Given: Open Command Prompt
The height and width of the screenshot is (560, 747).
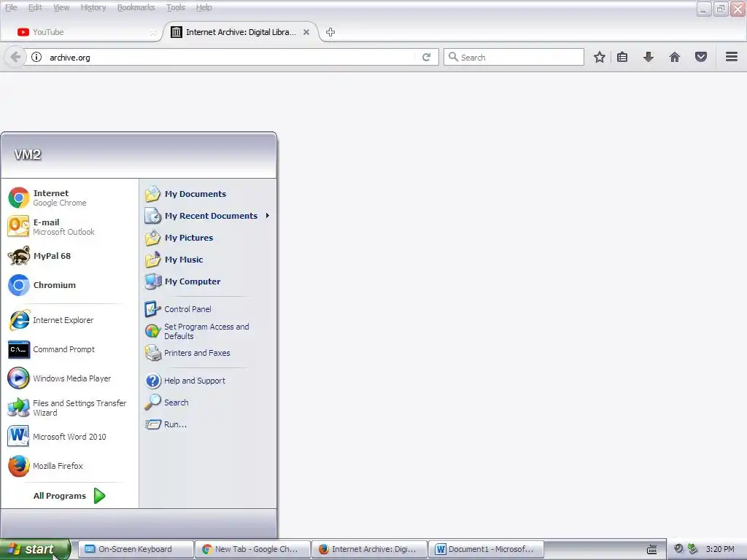Looking at the screenshot, I should click(x=69, y=349).
